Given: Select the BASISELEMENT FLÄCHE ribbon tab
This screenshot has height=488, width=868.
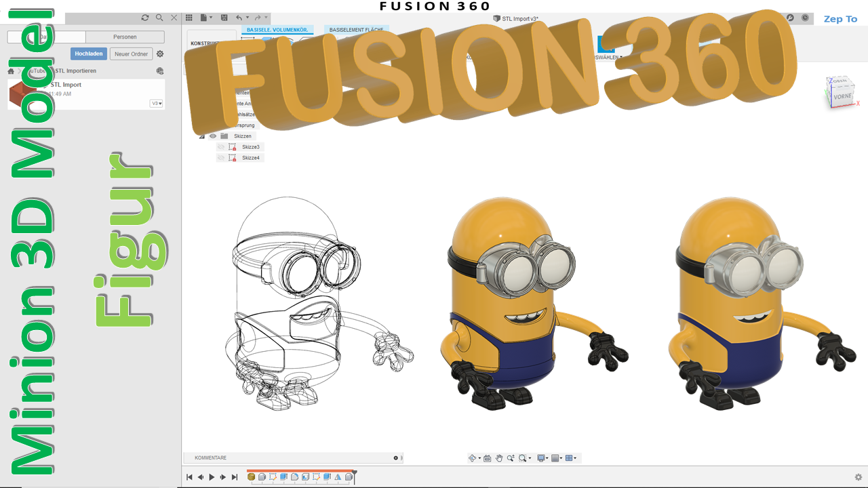Looking at the screenshot, I should point(356,30).
